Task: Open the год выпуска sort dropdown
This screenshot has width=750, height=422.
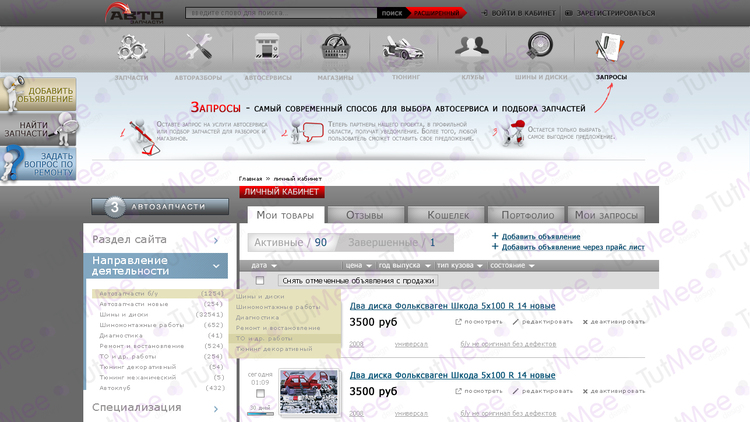Action: click(403, 266)
